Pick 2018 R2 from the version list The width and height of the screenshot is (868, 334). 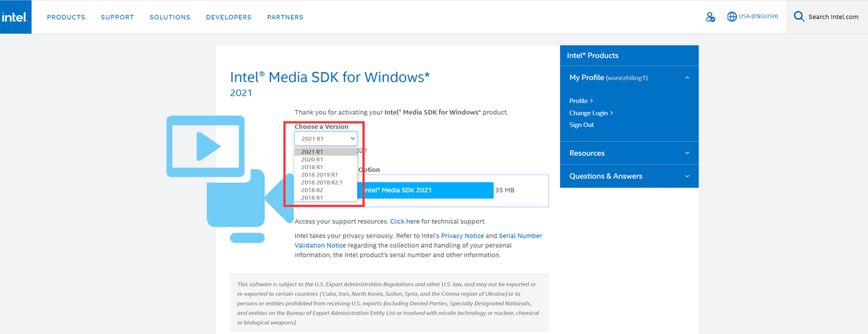[x=325, y=190]
